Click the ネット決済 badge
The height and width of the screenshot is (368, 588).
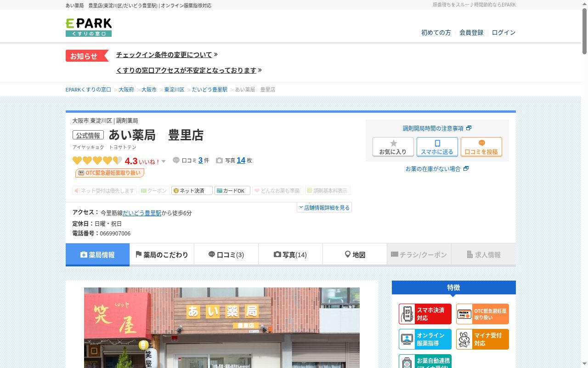192,190
